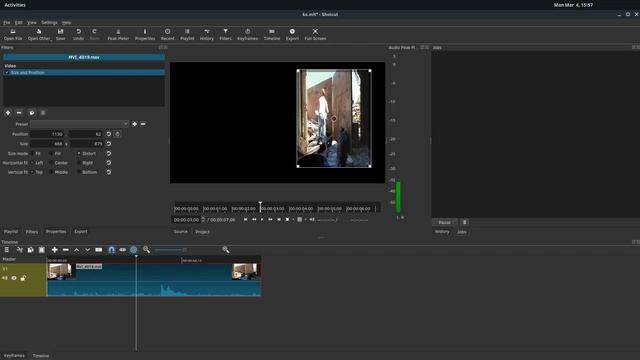This screenshot has height=360, width=640.
Task: Save the project with Save icon
Action: coord(60,34)
